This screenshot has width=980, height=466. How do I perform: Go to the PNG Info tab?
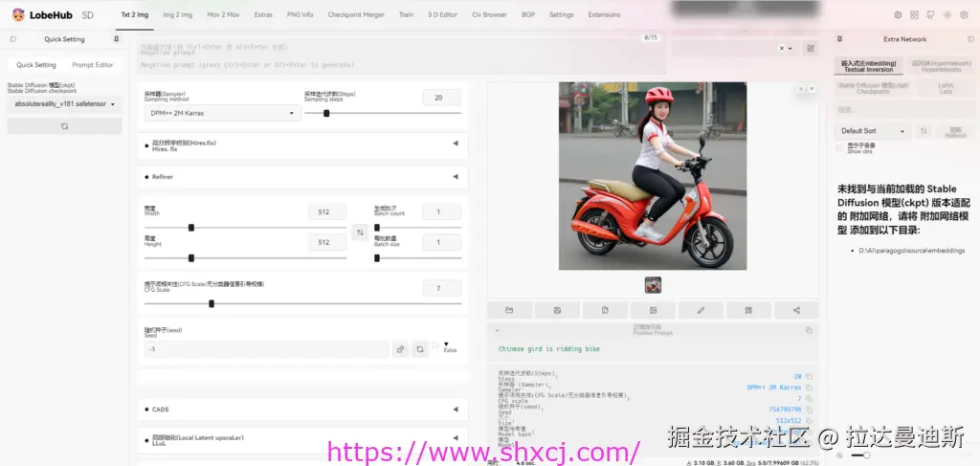pos(300,14)
